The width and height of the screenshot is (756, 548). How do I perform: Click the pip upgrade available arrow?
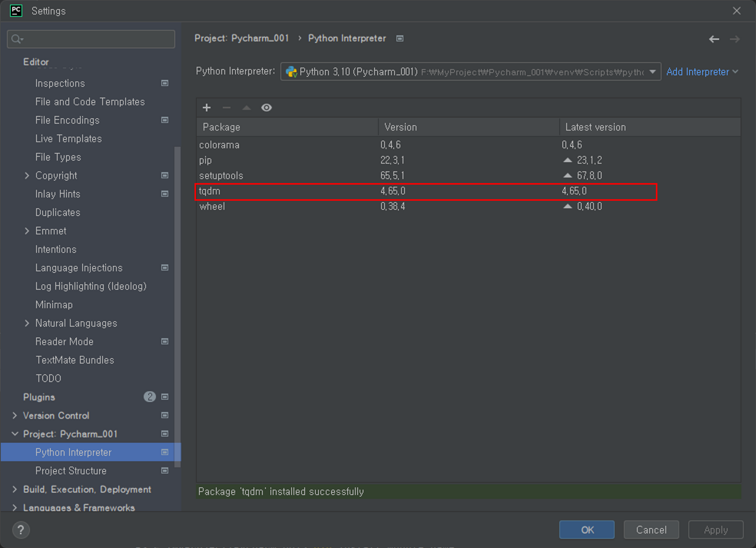coord(567,160)
